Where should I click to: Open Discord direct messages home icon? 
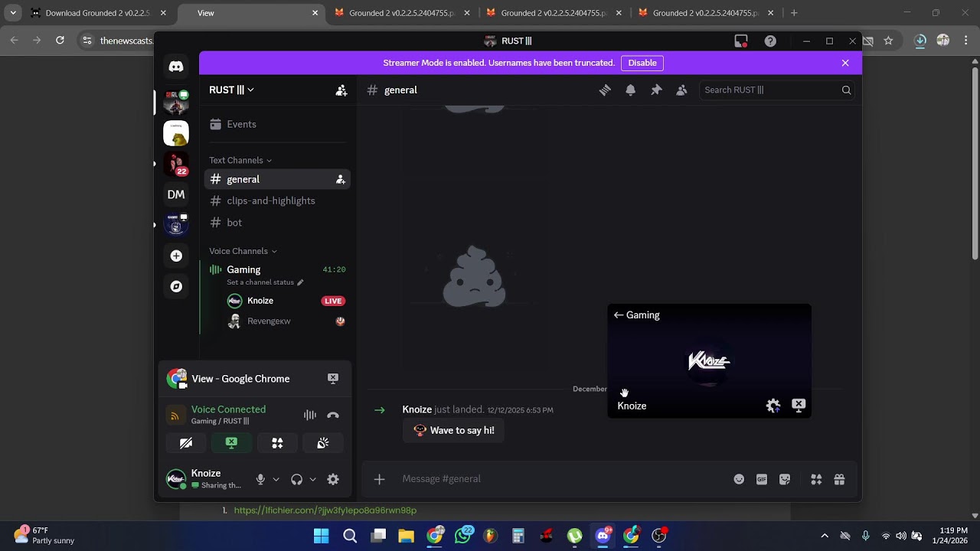pos(176,67)
